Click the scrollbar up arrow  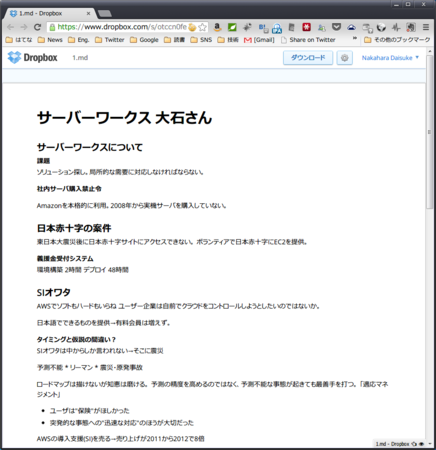(x=429, y=52)
